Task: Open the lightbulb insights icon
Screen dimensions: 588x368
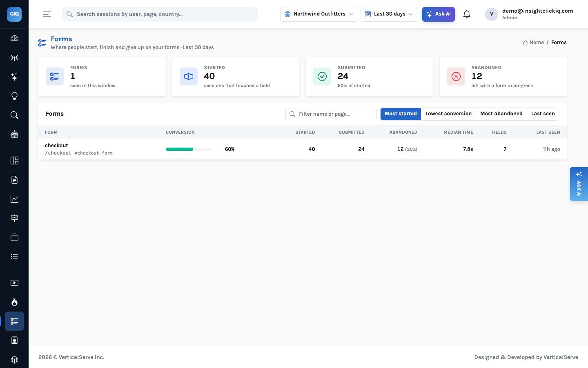Action: pos(14,96)
